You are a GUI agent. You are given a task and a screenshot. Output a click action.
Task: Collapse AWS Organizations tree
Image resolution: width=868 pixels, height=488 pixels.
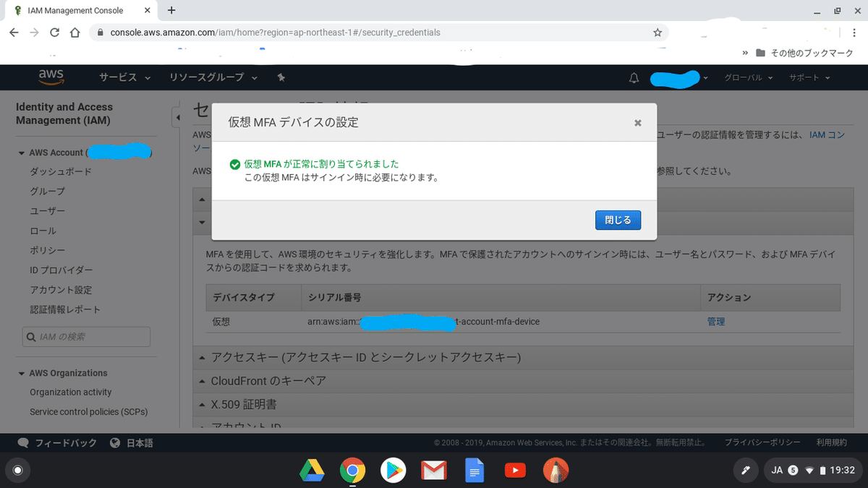click(22, 373)
